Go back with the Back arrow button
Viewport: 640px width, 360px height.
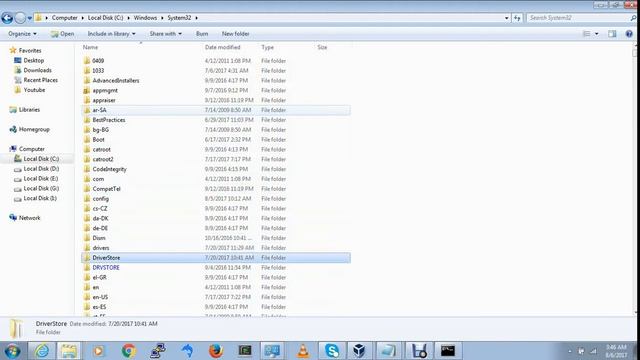click(7, 18)
